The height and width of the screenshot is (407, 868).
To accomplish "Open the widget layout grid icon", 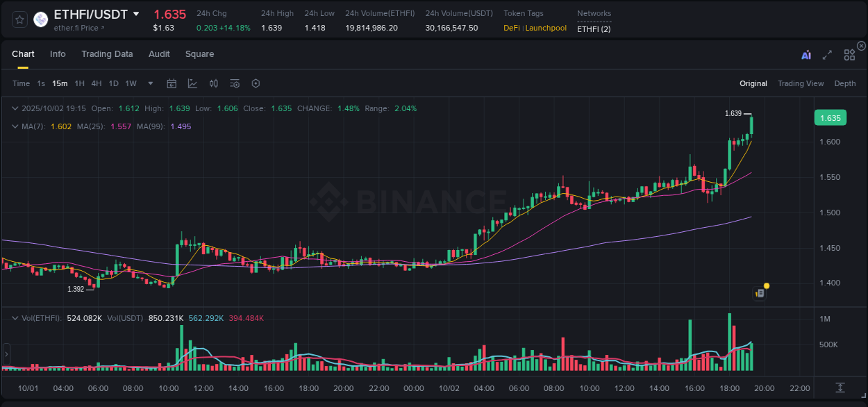I will [x=849, y=55].
